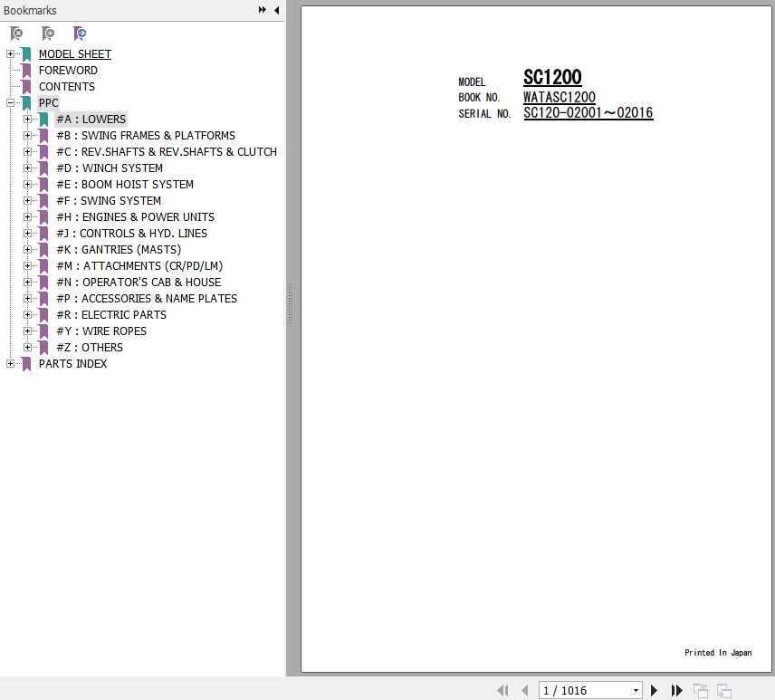Select #P : ACCESSORIES & NAME PLATES bookmark
This screenshot has width=775, height=700.
[x=147, y=299]
